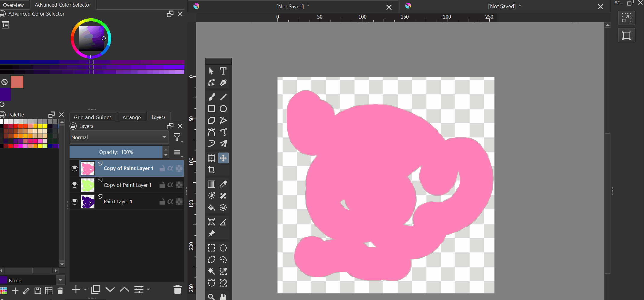Open the Normal blending mode dropdown
This screenshot has width=644, height=300.
point(119,137)
